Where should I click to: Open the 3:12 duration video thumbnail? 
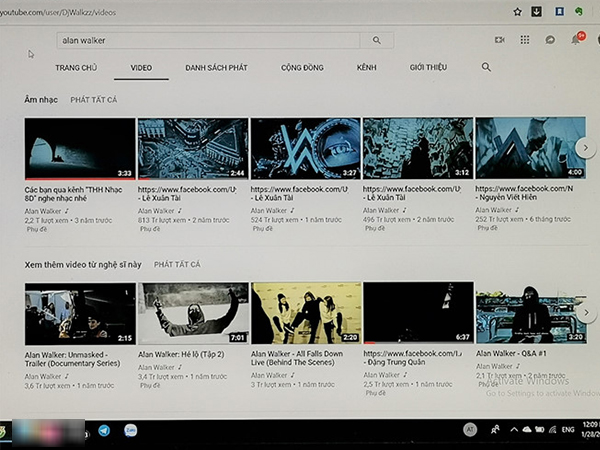click(418, 148)
